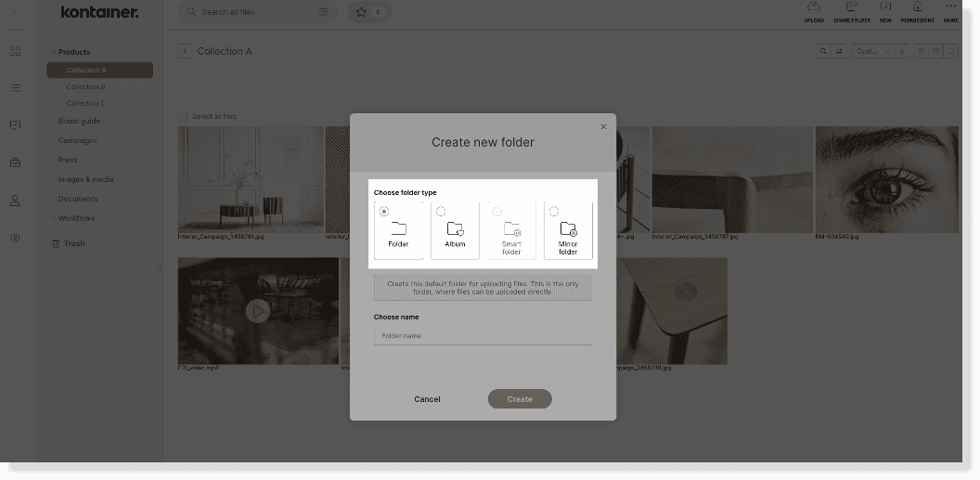The image size is (980, 480).
Task: Expand the Images & media folder
Action: coord(53,179)
